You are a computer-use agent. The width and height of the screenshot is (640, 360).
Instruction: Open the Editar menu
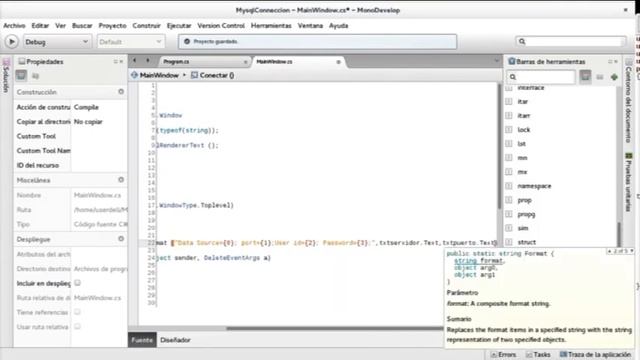click(40, 25)
